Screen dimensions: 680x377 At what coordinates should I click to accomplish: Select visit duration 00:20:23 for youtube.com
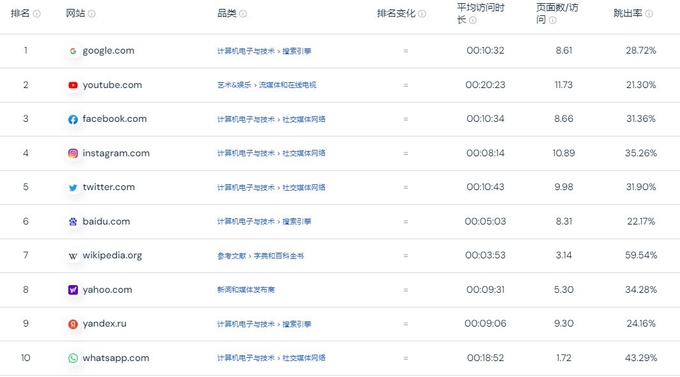(485, 85)
